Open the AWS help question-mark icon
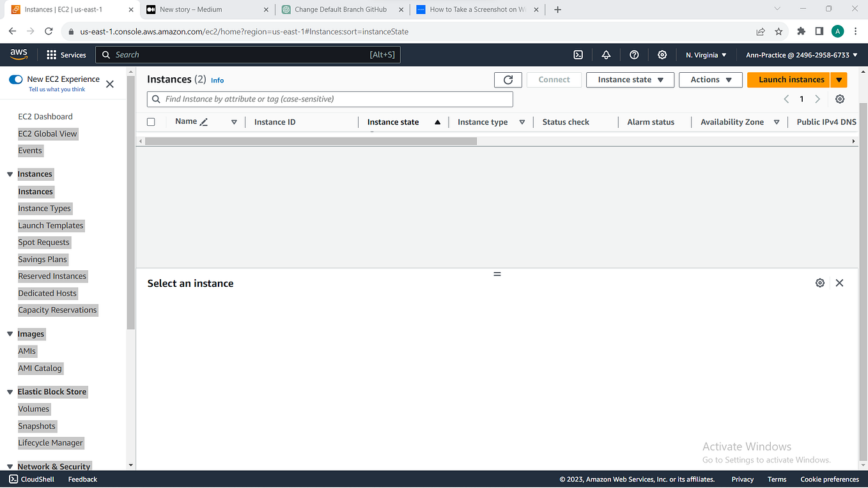The image size is (868, 488). point(634,54)
